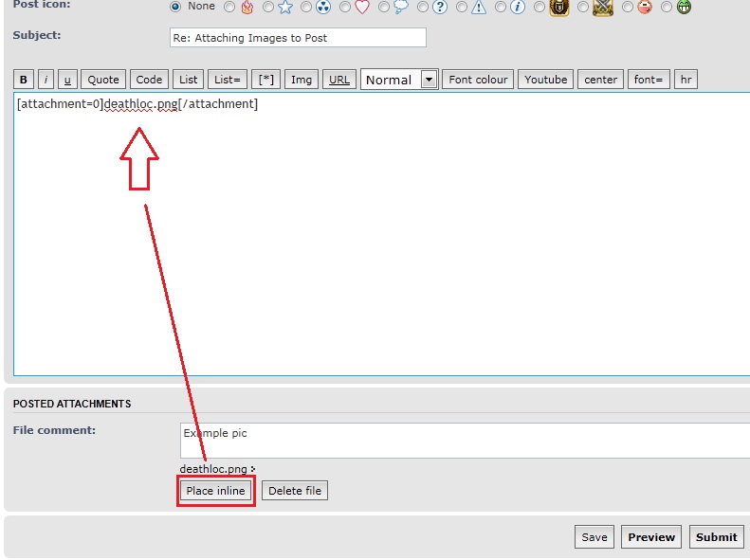Screen dimensions: 750x560
Task: Open the Font colour picker
Action: (478, 80)
